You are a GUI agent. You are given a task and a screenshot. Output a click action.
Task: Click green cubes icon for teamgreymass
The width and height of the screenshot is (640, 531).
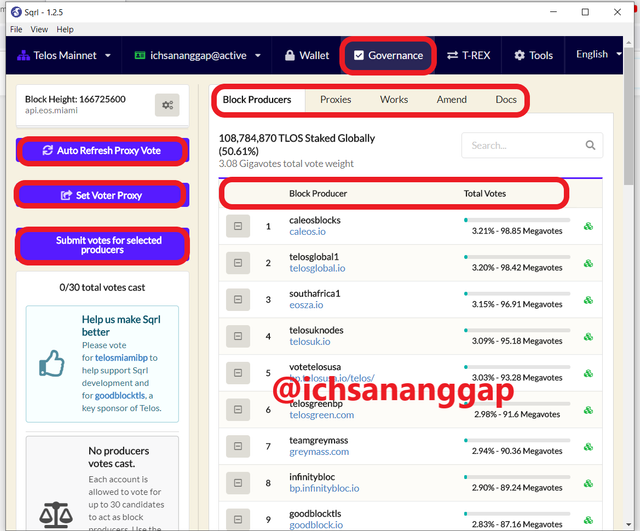588,447
